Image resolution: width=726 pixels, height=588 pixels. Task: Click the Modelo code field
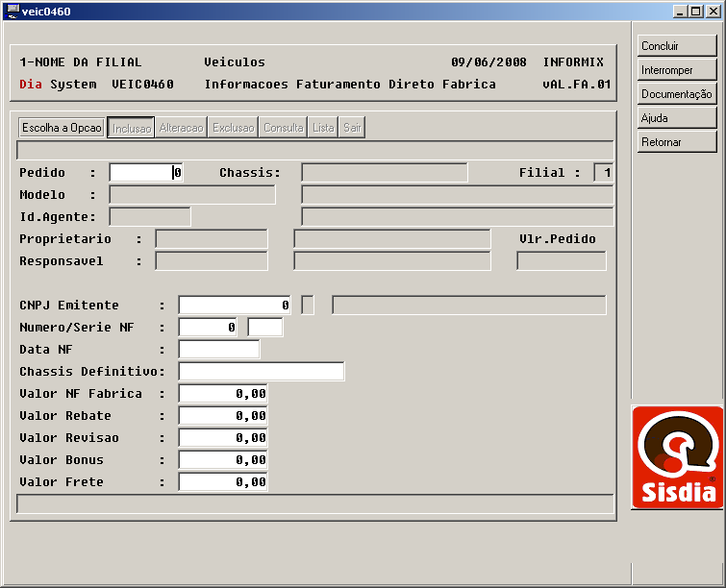[192, 195]
